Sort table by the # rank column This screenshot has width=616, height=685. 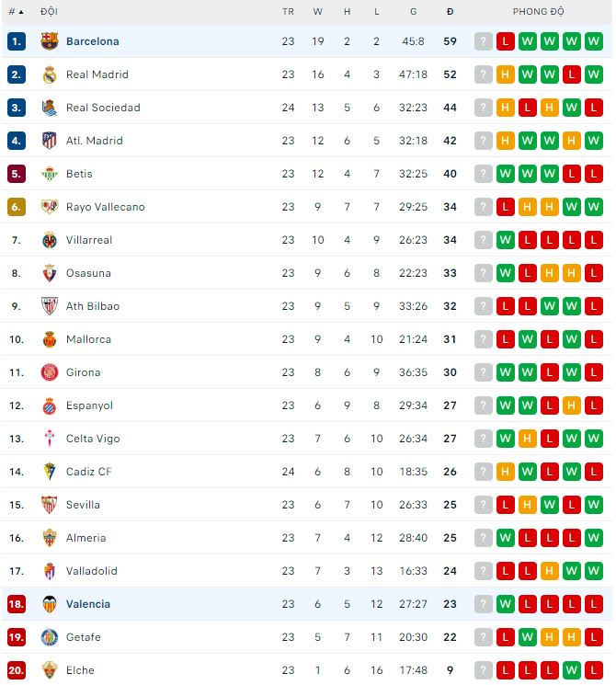pyautogui.click(x=17, y=12)
